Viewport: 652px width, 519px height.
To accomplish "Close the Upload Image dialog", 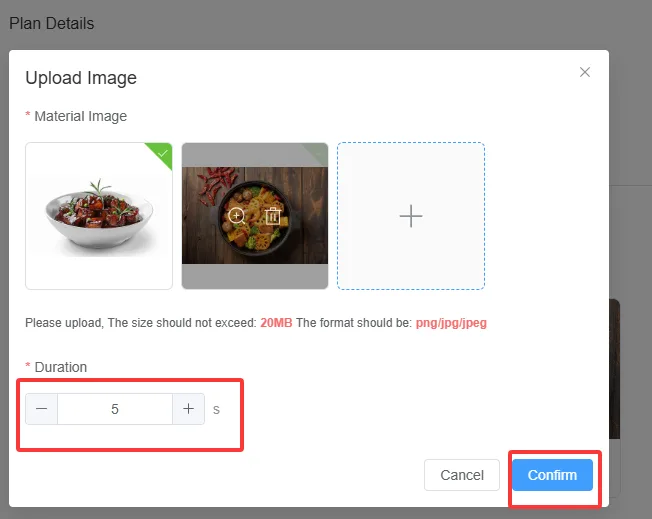I will pyautogui.click(x=585, y=72).
